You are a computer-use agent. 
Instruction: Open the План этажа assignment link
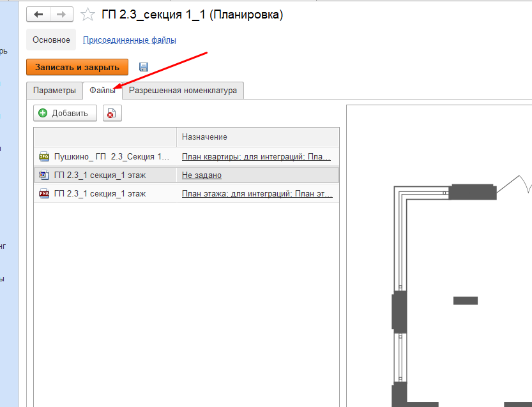point(256,193)
